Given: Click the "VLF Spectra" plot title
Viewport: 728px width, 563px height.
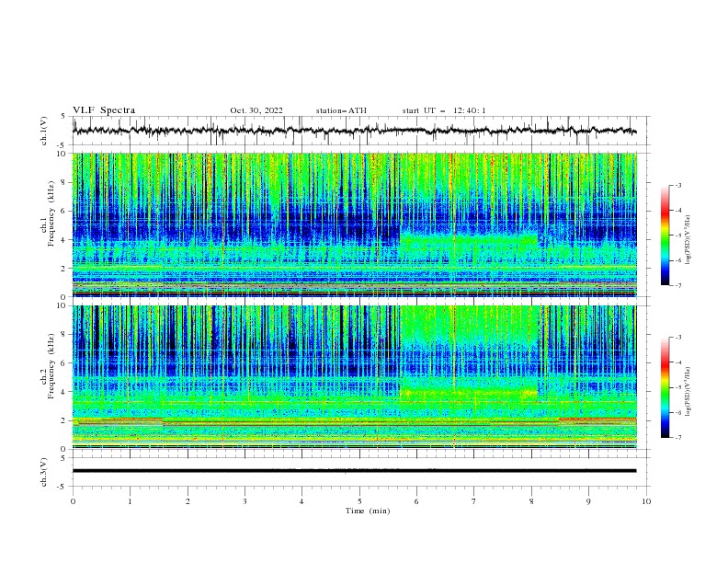Looking at the screenshot, I should pyautogui.click(x=104, y=110).
